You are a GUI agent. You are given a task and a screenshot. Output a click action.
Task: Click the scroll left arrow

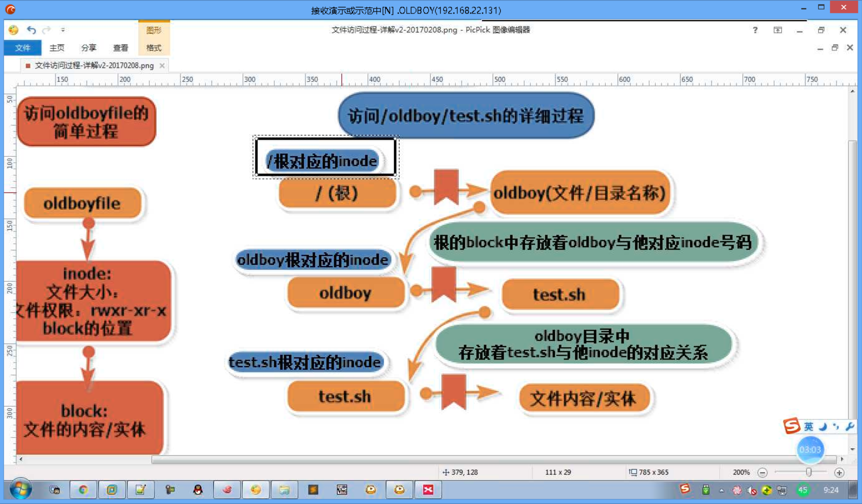click(x=20, y=459)
